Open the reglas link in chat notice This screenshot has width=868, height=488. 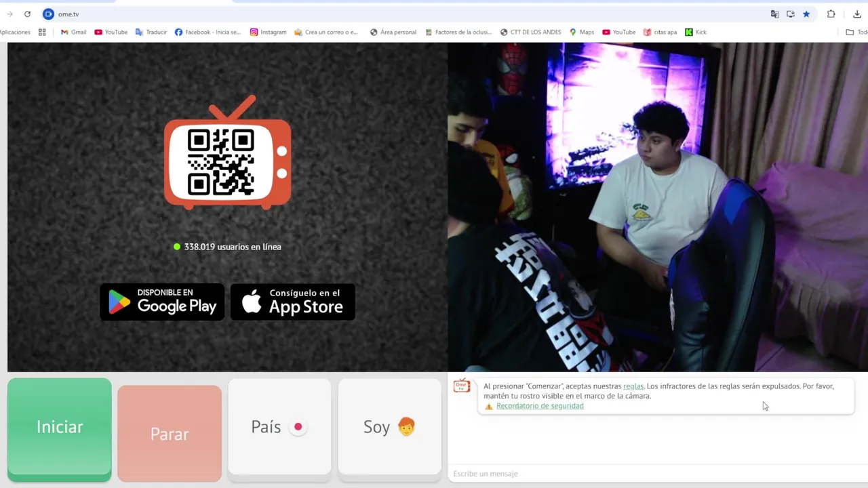coord(633,386)
